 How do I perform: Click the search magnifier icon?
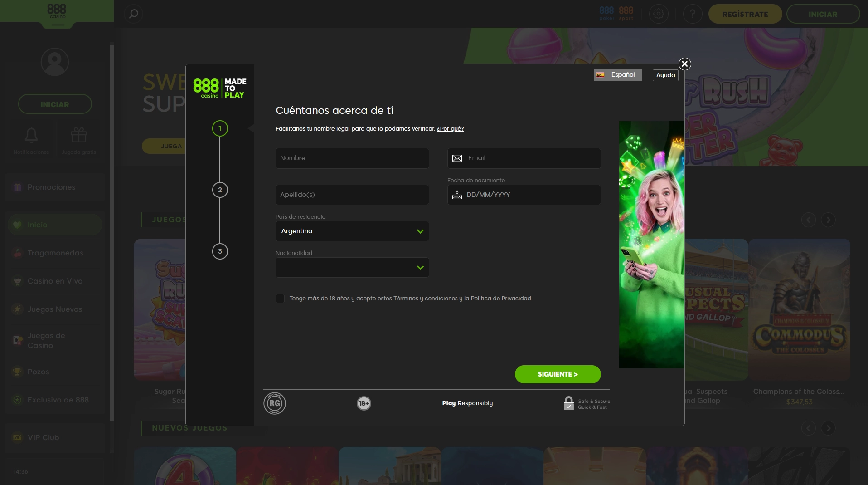[x=134, y=14]
